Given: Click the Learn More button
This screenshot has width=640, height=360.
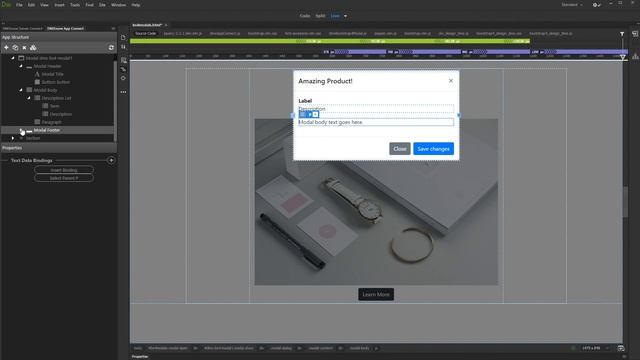Looking at the screenshot, I should tap(376, 294).
